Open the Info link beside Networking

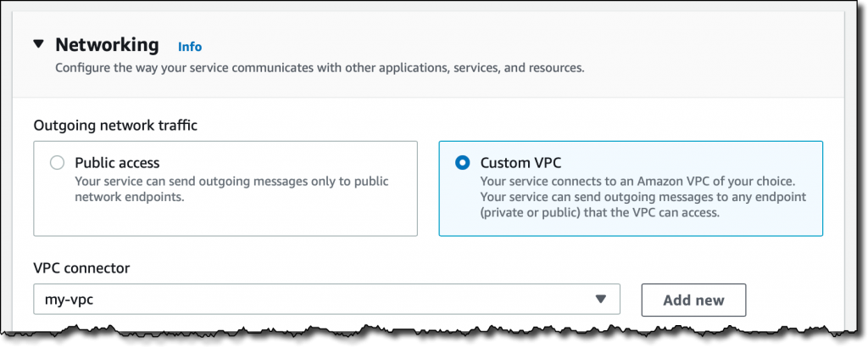(190, 47)
